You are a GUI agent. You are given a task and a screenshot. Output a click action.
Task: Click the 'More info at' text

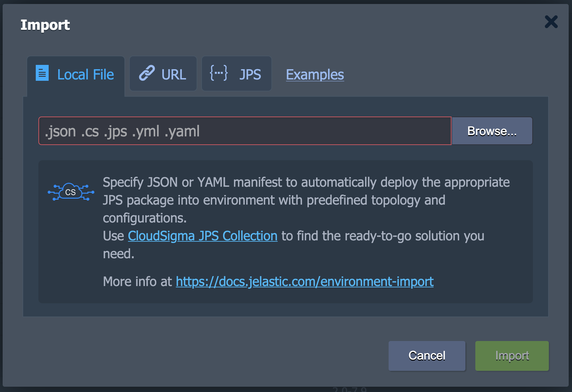click(137, 282)
